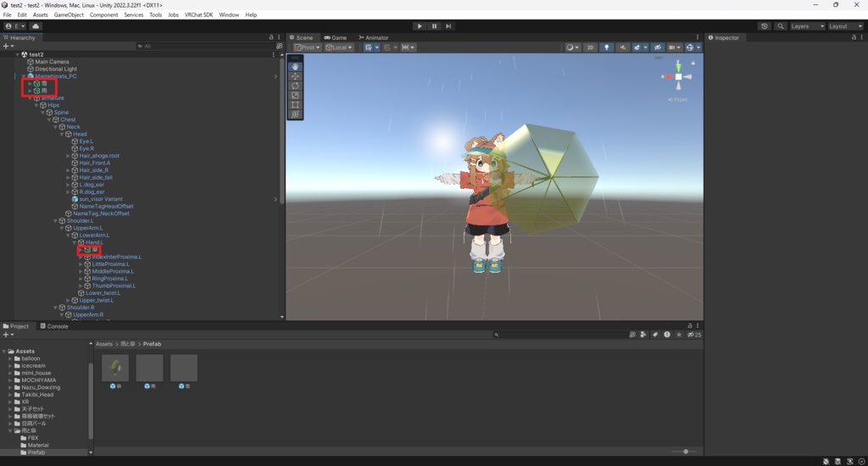Click the Project search field
The width and height of the screenshot is (868, 466).
559,335
